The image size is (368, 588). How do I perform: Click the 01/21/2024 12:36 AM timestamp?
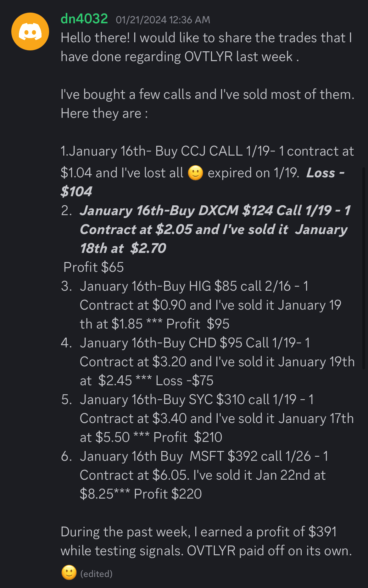(163, 20)
